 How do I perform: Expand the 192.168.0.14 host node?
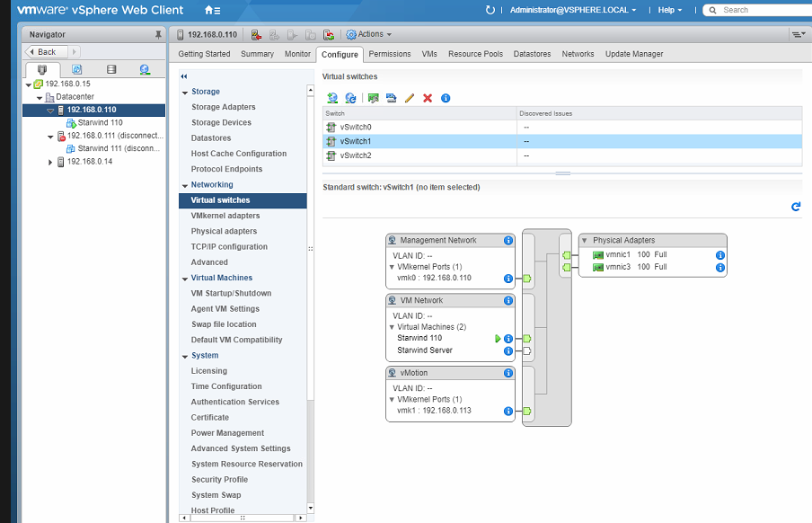[50, 163]
